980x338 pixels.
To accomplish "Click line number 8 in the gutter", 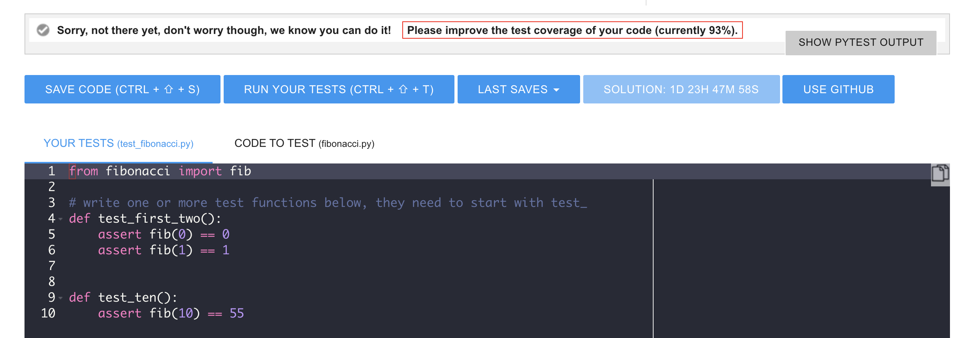I will point(51,282).
